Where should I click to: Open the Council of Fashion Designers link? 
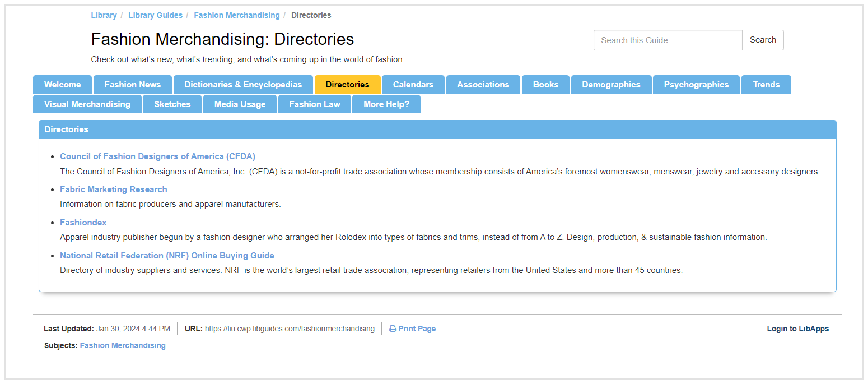(x=157, y=156)
